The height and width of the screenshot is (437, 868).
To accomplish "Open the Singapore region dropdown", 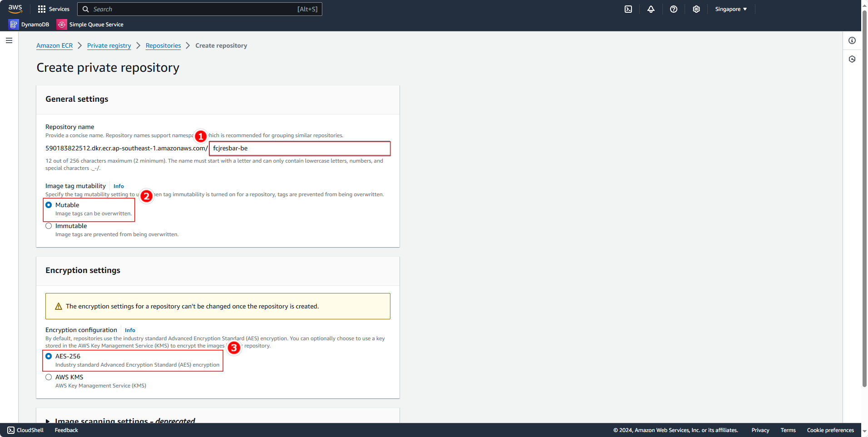I will (x=731, y=9).
